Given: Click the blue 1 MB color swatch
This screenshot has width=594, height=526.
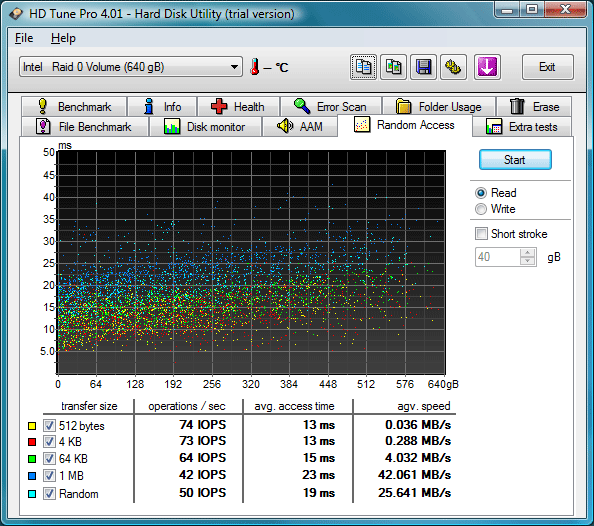Looking at the screenshot, I should coord(32,476).
